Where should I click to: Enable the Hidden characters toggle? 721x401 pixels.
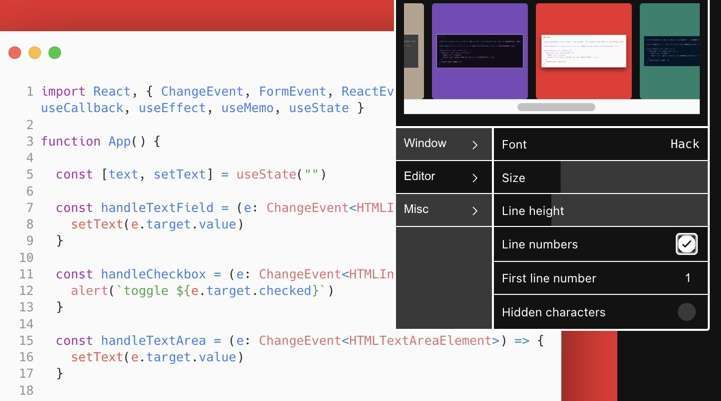(x=686, y=312)
